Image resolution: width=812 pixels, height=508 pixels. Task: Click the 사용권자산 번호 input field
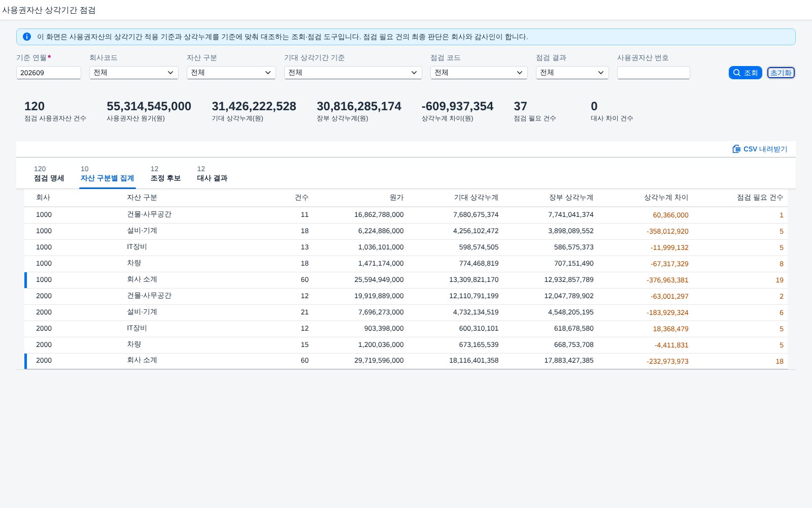(x=654, y=73)
